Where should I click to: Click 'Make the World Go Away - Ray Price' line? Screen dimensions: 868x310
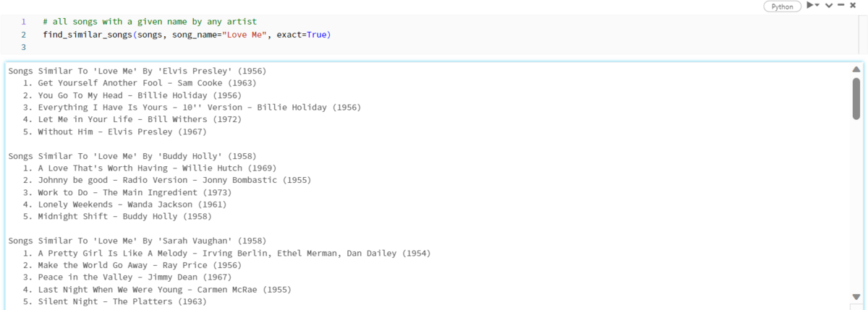[x=132, y=265]
